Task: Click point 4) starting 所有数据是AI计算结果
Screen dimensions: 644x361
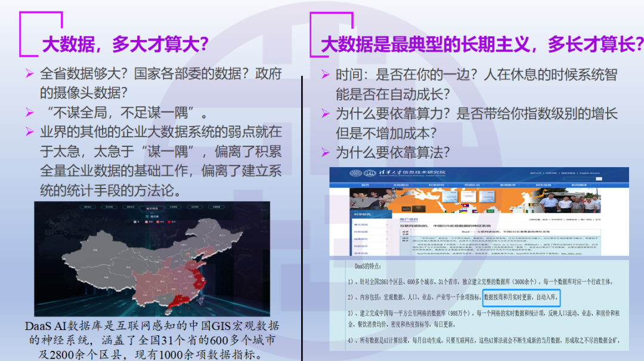Action: (x=483, y=340)
